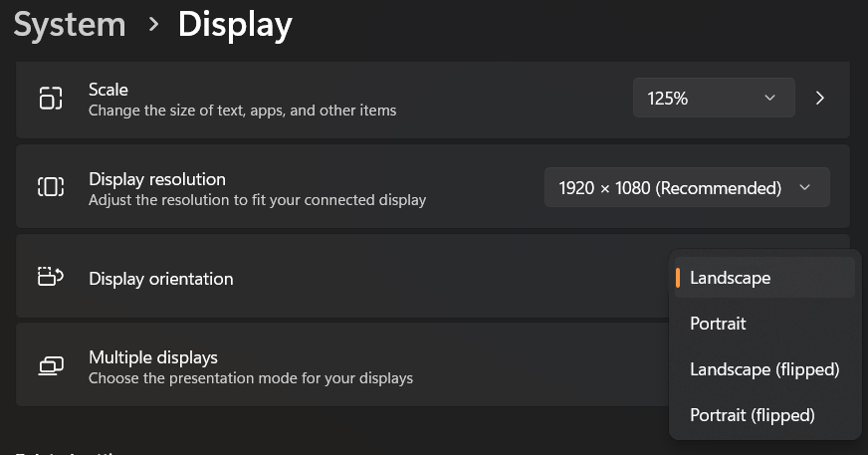Image resolution: width=868 pixels, height=455 pixels.
Task: Click the Scale setting title
Action: (x=108, y=90)
